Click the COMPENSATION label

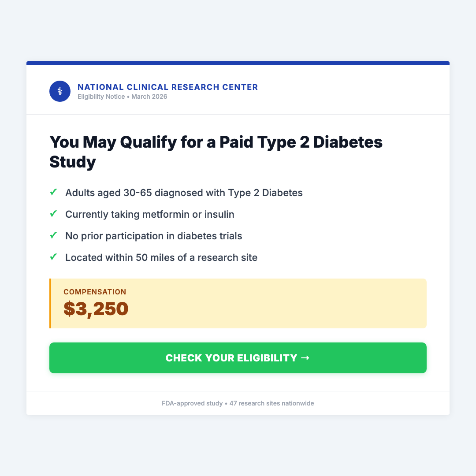[95, 292]
